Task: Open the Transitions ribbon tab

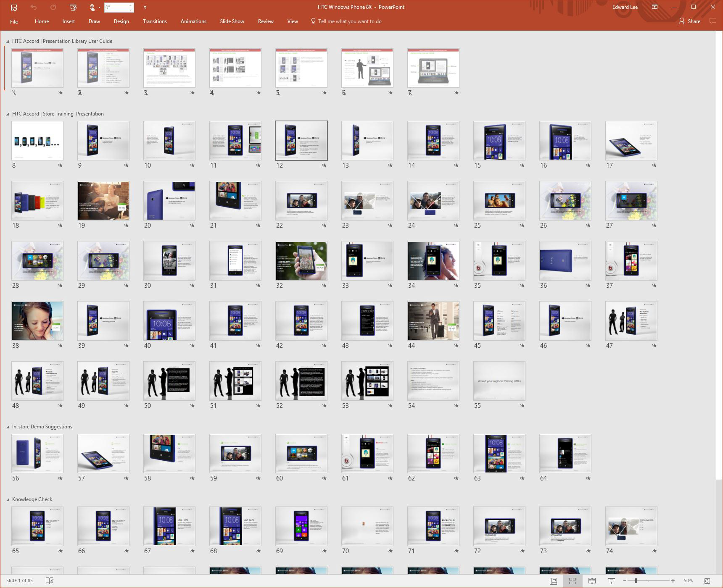Action: 155,21
